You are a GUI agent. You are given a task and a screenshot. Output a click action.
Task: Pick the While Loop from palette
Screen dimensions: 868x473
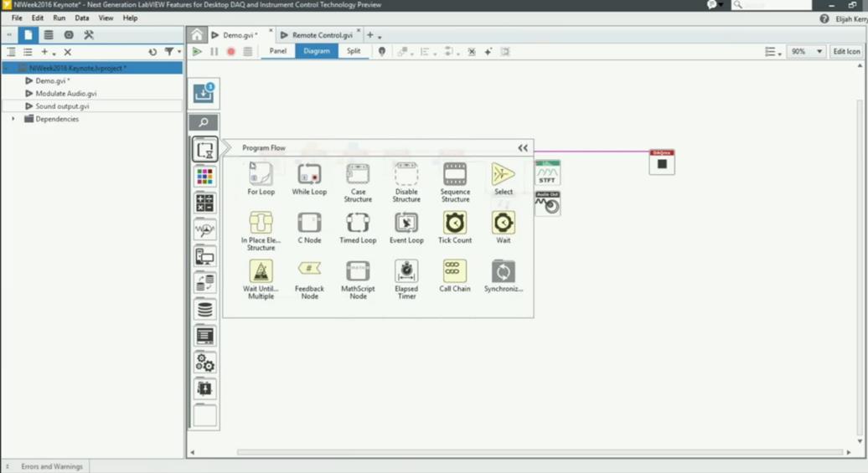309,176
